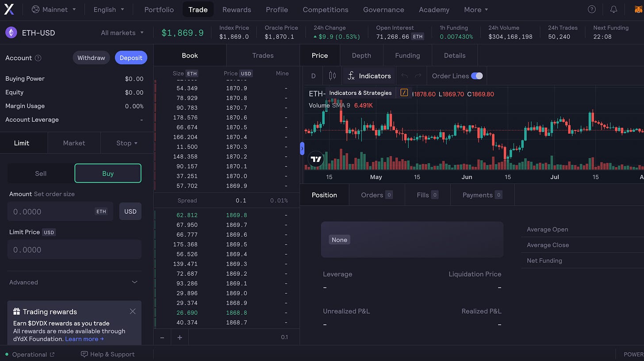This screenshot has width=644, height=361.
Task: Open the More menu dropdown
Action: tap(476, 9)
